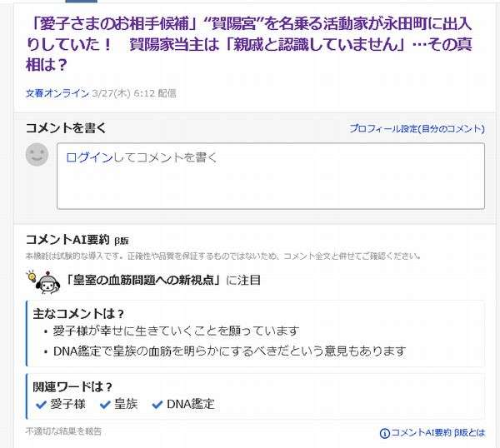
Task: Click the info circle next to コメントAI要約 β版とは
Action: [x=384, y=433]
